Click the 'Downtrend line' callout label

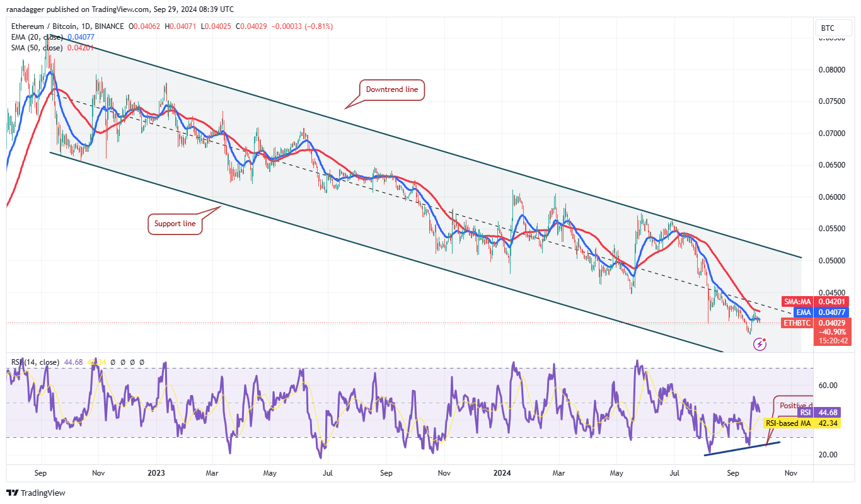(x=392, y=90)
